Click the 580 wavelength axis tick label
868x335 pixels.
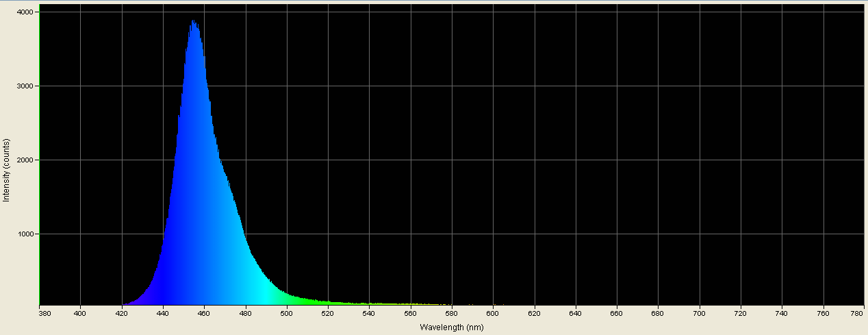(452, 314)
